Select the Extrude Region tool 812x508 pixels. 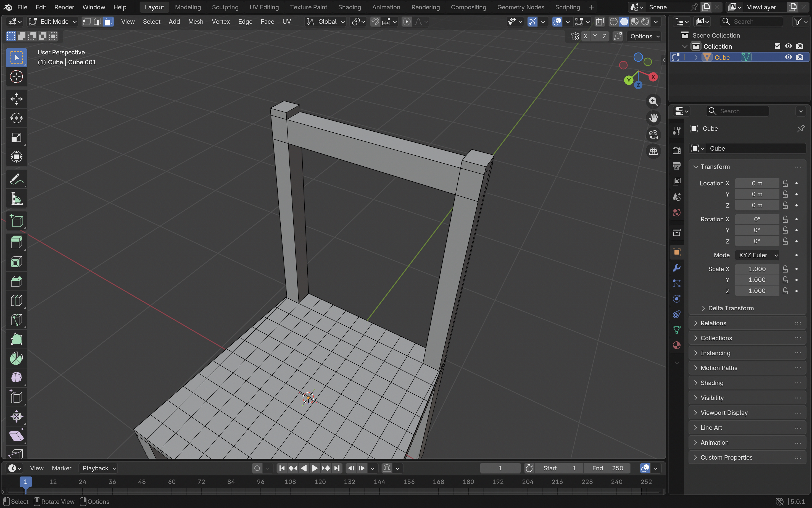pyautogui.click(x=16, y=242)
